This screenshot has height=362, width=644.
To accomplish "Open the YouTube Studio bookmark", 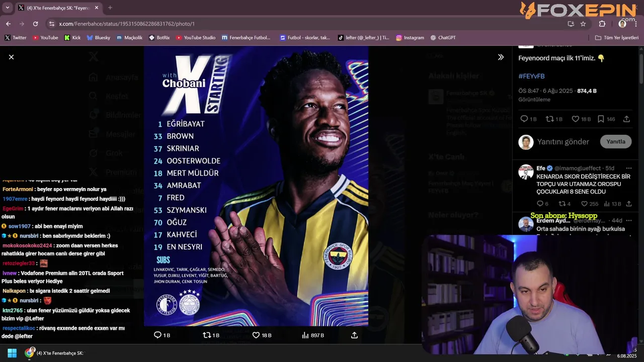I will tap(196, 38).
